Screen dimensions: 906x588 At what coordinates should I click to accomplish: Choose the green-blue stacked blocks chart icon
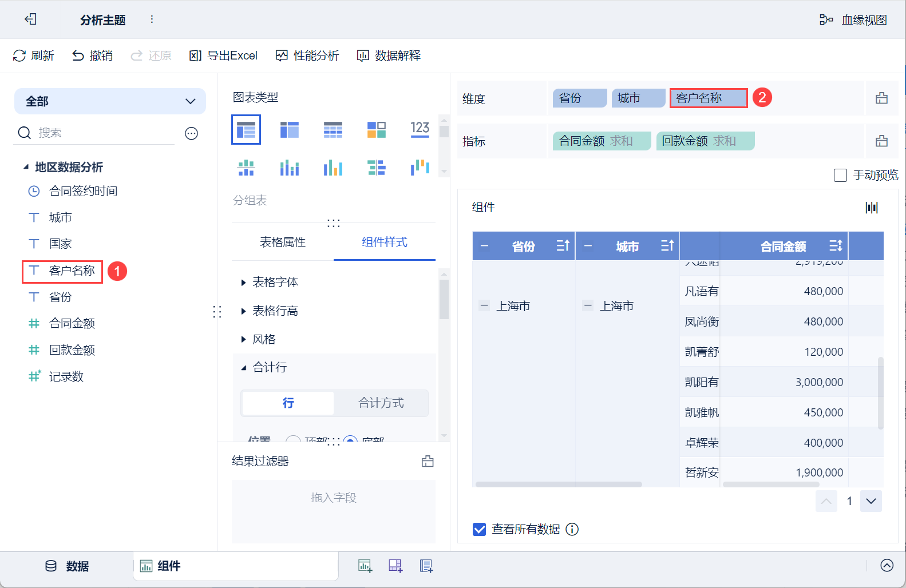pos(246,168)
